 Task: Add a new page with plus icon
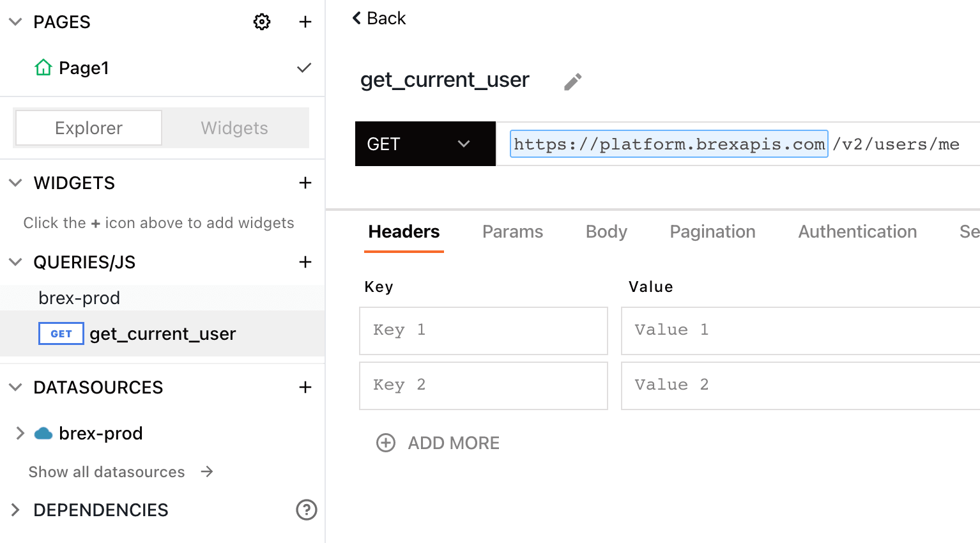[305, 22]
